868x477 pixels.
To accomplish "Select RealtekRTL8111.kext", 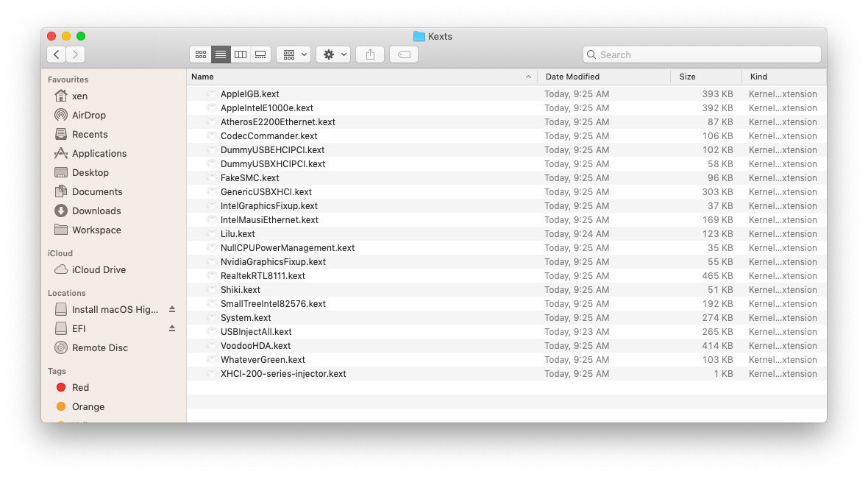I will 263,276.
